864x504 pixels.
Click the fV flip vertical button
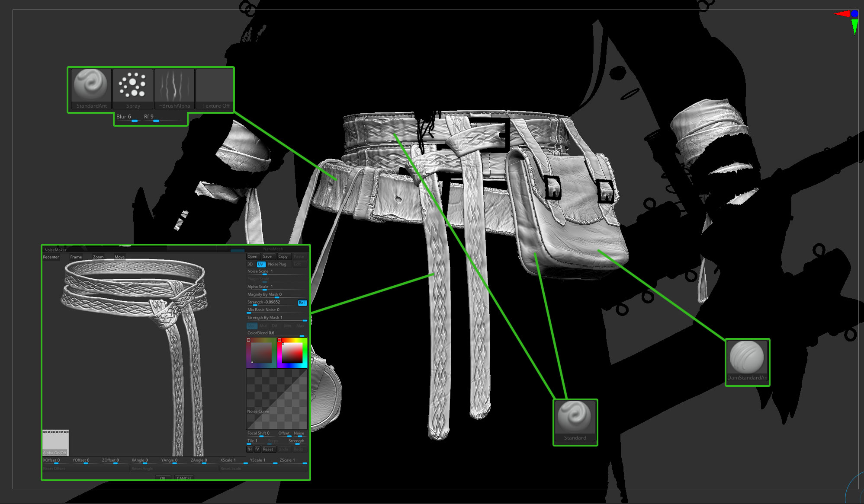[x=257, y=449]
